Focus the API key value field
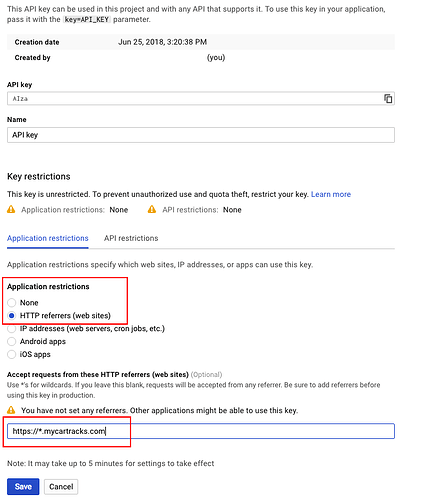The image size is (440, 499). [x=201, y=98]
